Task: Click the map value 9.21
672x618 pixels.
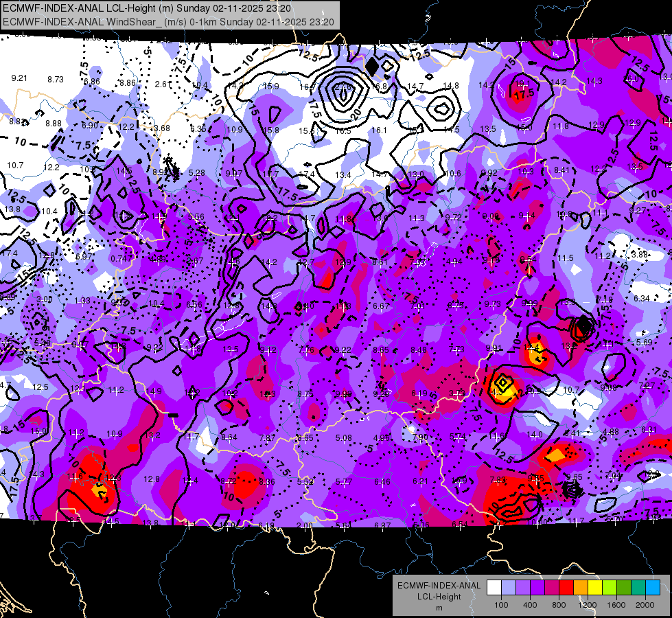Action: 19,78
